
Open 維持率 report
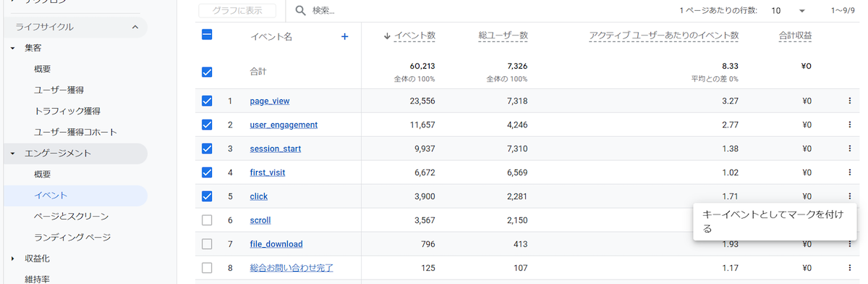(36, 278)
